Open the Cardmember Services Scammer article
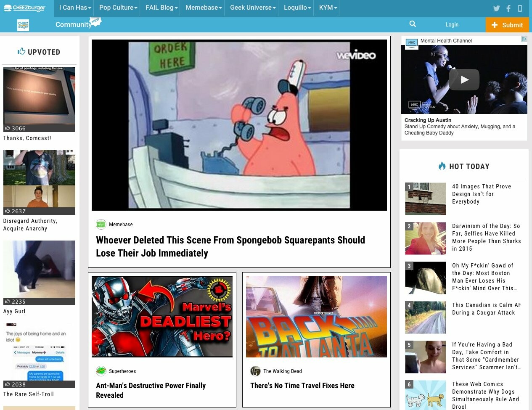 coord(487,356)
